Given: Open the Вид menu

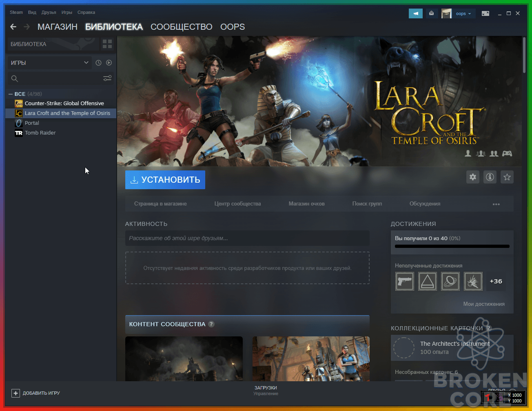Looking at the screenshot, I should 32,12.
